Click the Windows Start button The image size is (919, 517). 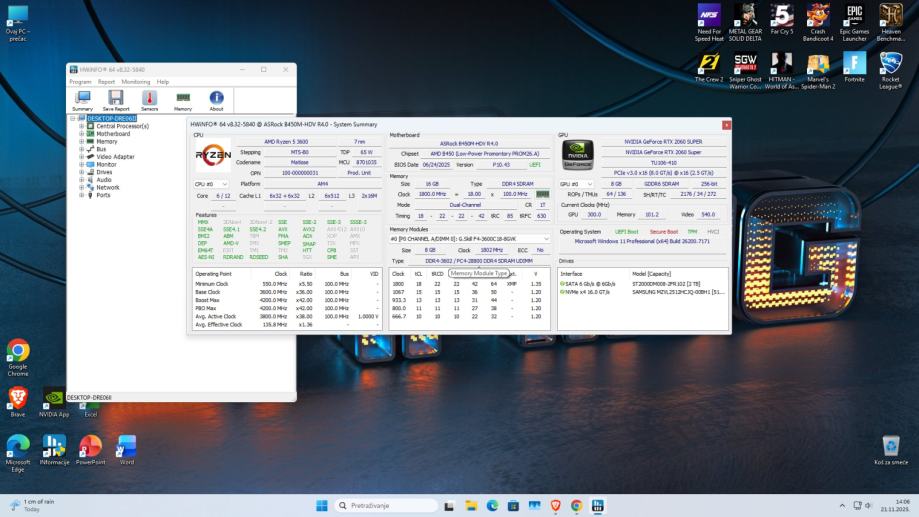[322, 505]
